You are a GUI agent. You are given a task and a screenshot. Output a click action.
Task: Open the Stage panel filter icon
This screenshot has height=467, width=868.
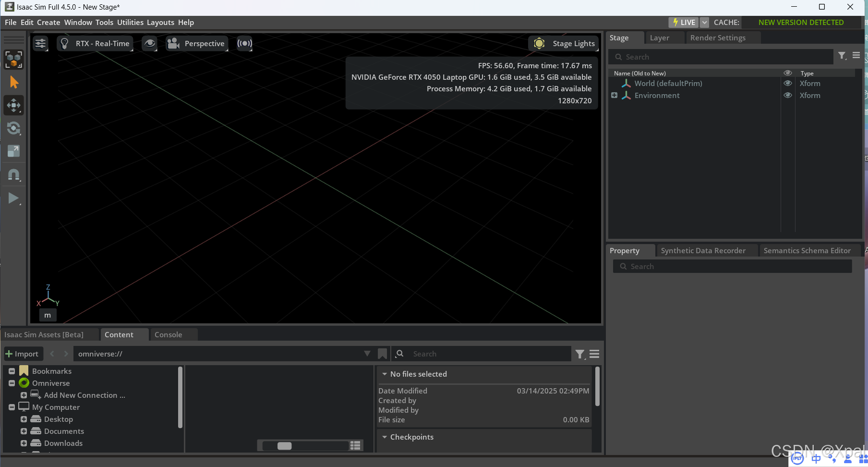coord(842,56)
